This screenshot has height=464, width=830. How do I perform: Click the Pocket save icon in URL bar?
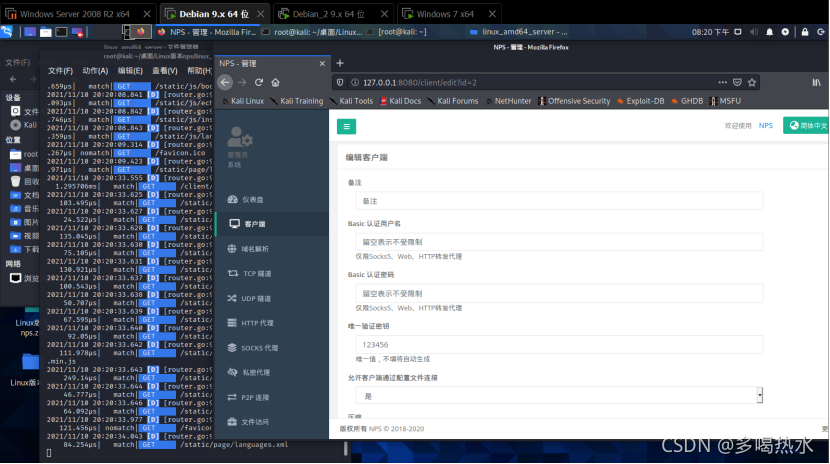click(737, 83)
